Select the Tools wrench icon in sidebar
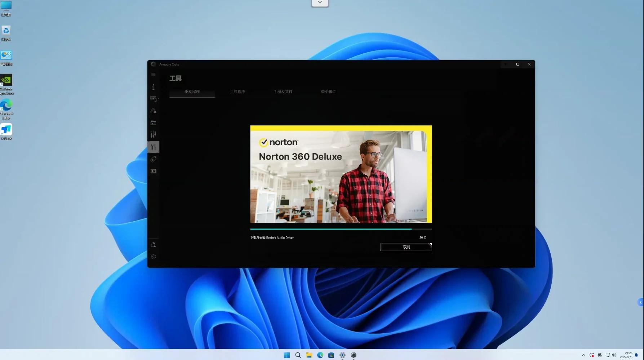Viewport: 644px width, 360px height. 153,147
